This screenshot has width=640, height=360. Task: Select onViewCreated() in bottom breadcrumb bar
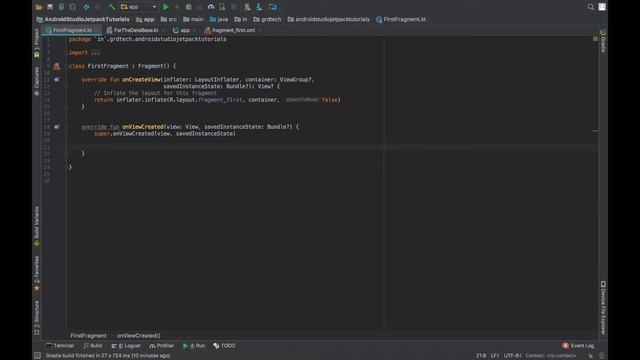[x=138, y=336]
